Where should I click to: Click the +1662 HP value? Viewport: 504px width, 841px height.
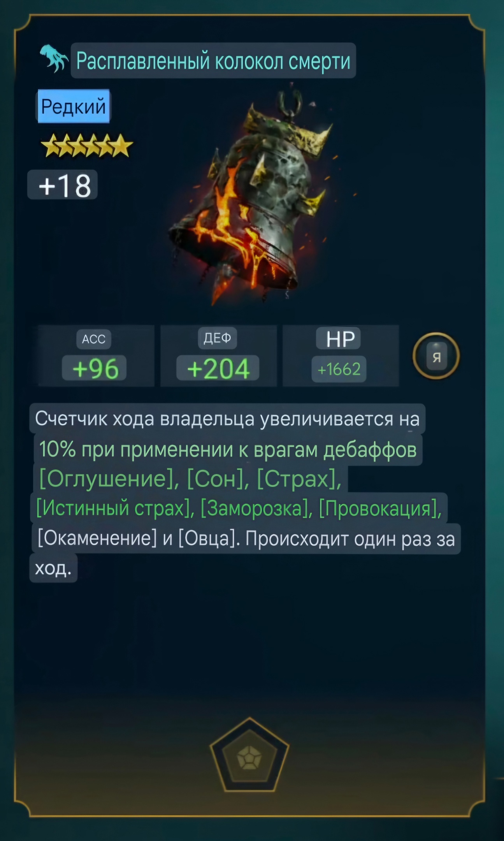pos(339,369)
